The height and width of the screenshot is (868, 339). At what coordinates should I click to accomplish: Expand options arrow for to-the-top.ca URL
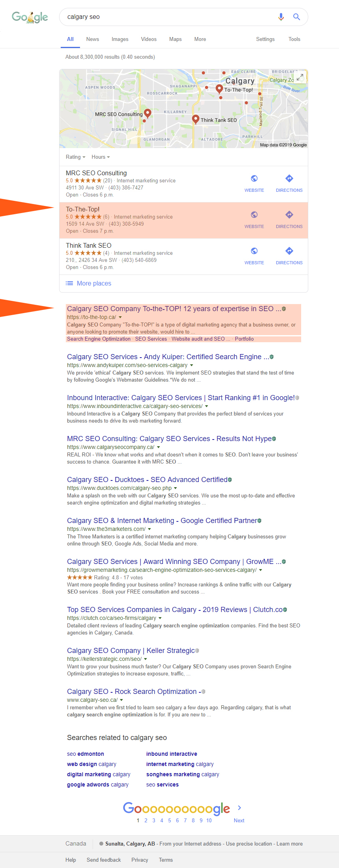point(120,317)
